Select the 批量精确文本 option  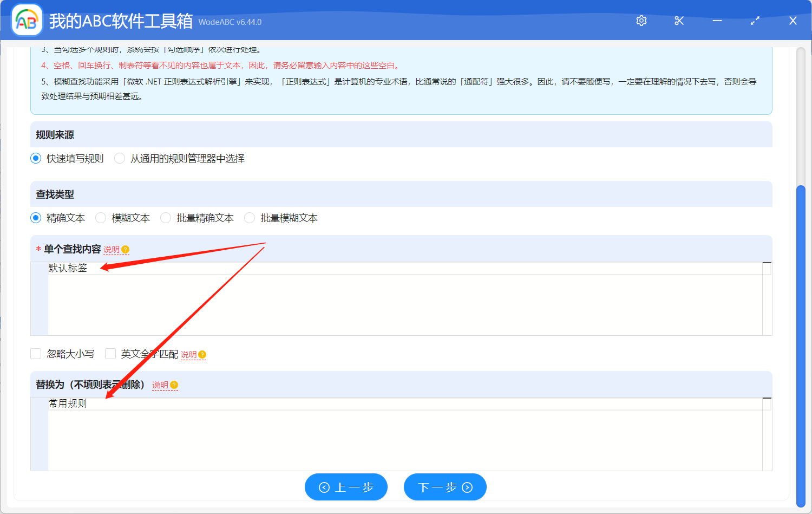pos(165,218)
